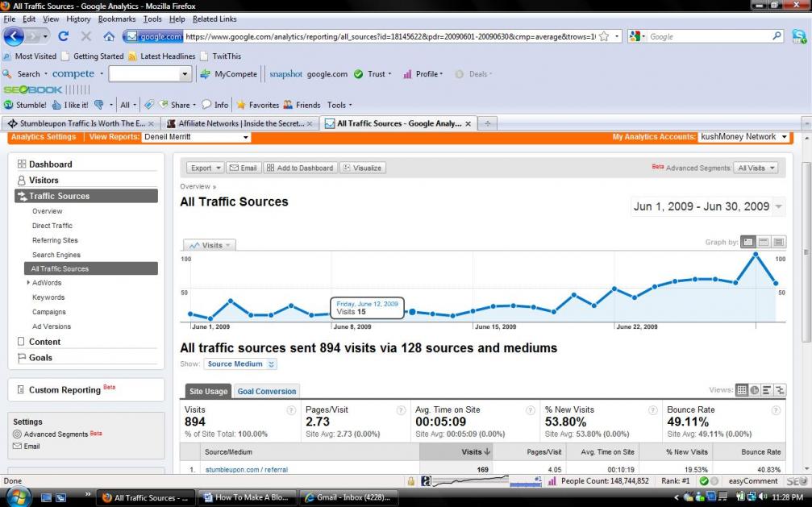Open the Bookmarks menu

click(x=116, y=19)
